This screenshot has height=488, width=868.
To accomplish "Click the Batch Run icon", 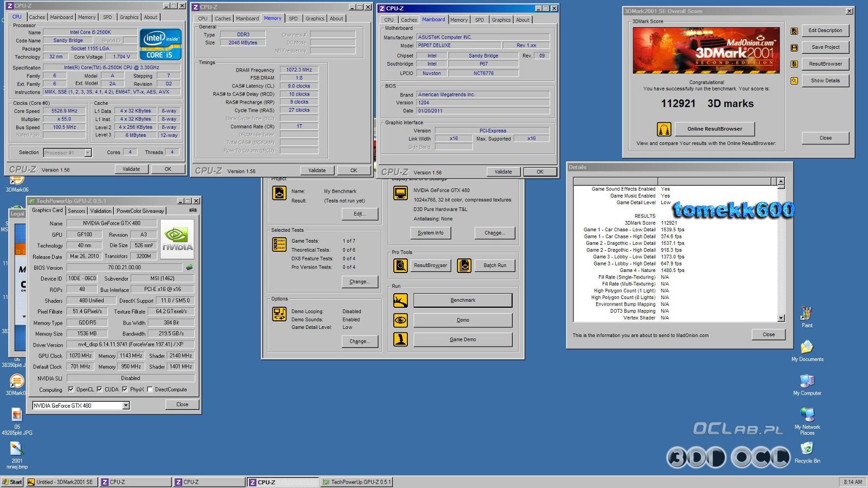I will pos(464,265).
